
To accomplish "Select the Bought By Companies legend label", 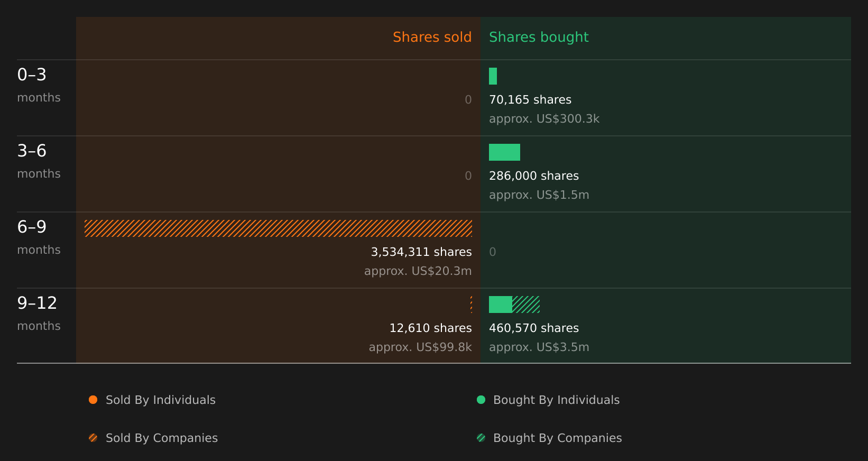I will pos(557,438).
